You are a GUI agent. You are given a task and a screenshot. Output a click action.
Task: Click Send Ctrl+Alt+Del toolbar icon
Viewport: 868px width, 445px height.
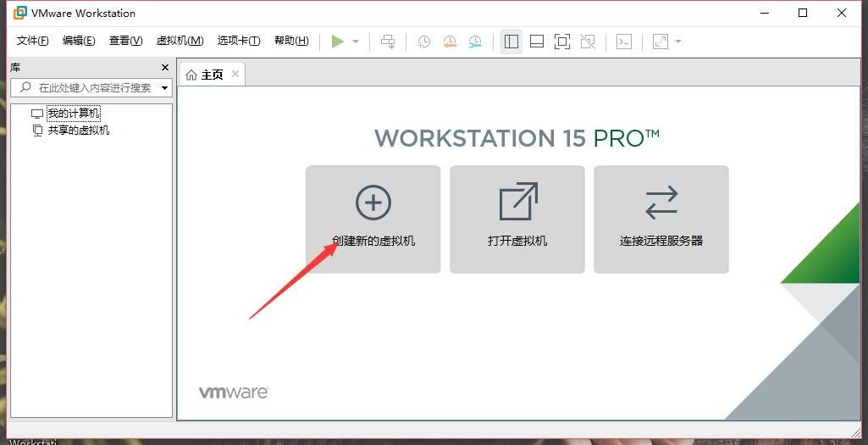click(388, 42)
